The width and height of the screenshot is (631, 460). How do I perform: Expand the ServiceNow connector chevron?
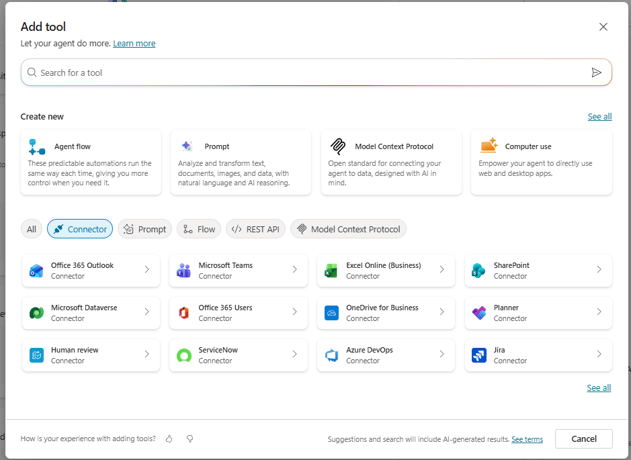[295, 354]
